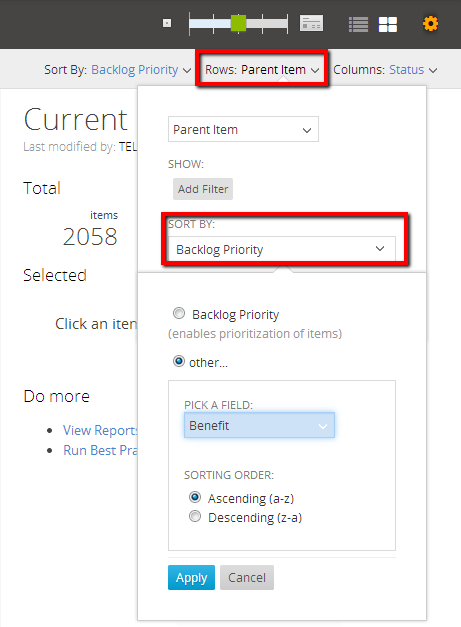Choose Descending (z-a) sorting order
This screenshot has width=461, height=627.
coord(195,516)
